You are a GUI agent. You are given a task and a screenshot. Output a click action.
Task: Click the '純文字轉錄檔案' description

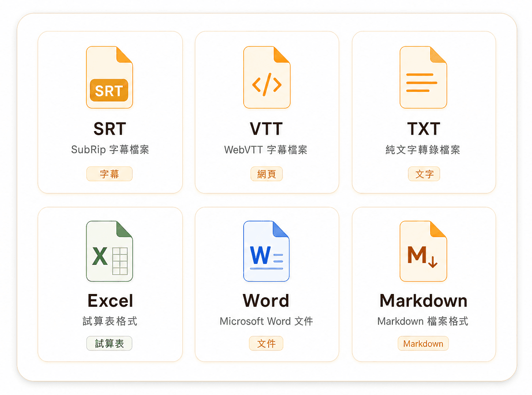coord(423,149)
